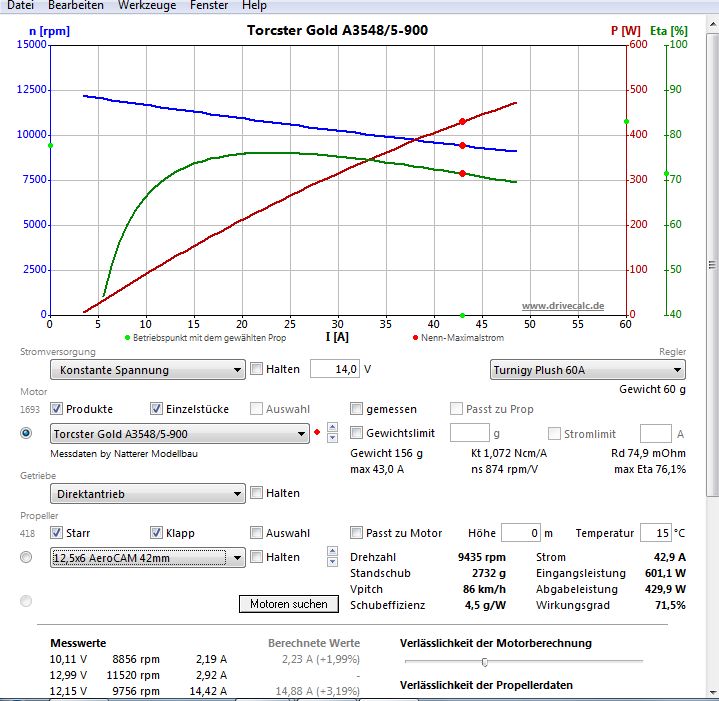
Task: Click the calculated value 14,88 A (+3,19%)
Action: (x=317, y=691)
